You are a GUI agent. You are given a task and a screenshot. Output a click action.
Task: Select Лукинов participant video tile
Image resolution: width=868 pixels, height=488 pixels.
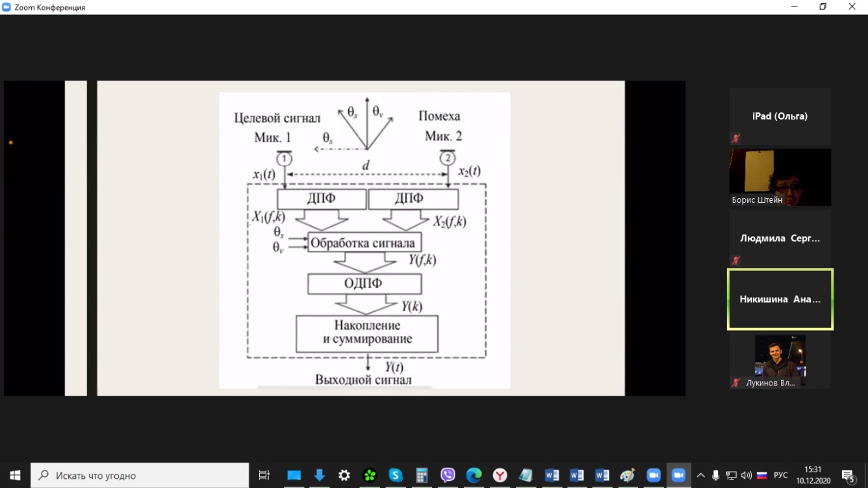pos(780,361)
